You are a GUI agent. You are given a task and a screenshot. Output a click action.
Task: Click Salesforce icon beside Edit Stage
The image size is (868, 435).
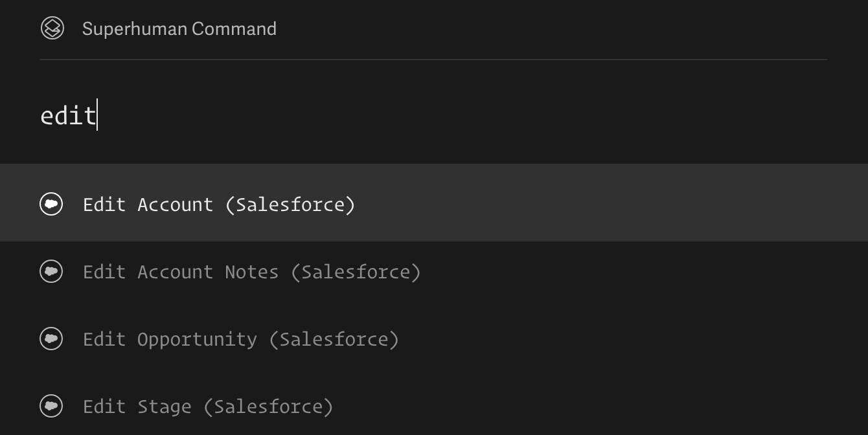[51, 406]
